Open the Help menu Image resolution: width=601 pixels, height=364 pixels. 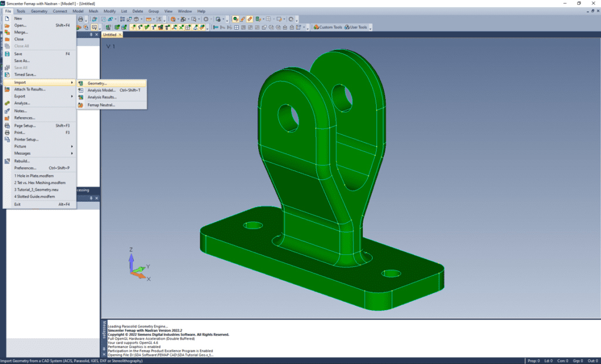(201, 11)
